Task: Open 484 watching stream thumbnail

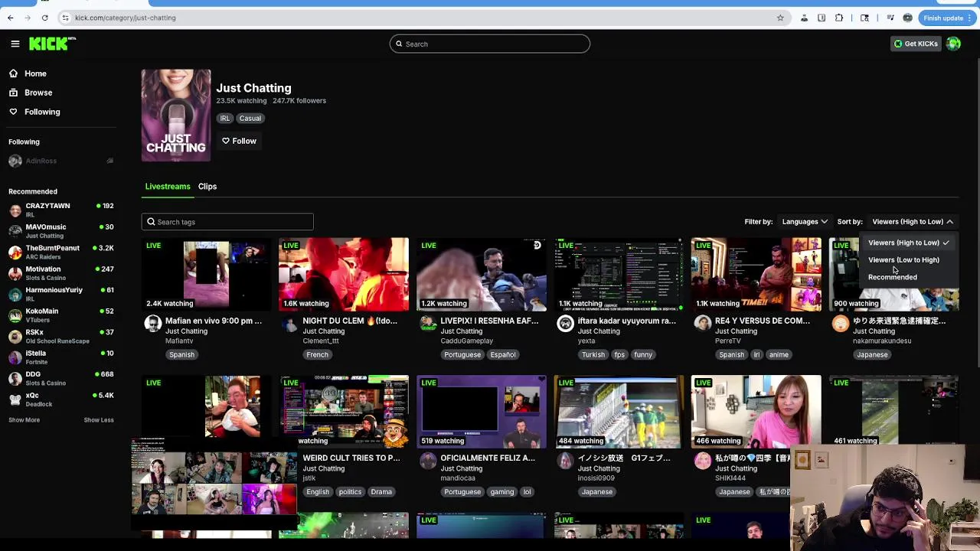Action: point(619,412)
